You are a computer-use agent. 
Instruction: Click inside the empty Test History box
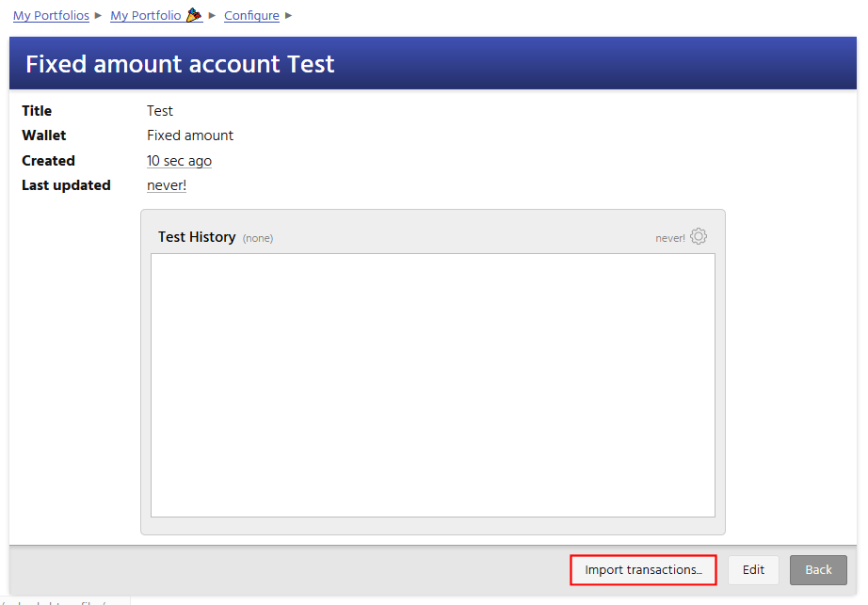(432, 385)
